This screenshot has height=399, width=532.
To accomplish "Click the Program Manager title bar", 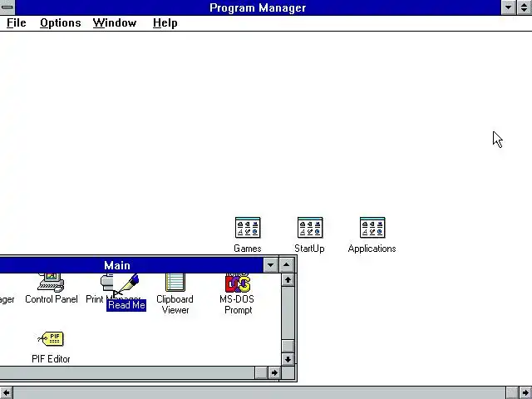I will point(258,7).
